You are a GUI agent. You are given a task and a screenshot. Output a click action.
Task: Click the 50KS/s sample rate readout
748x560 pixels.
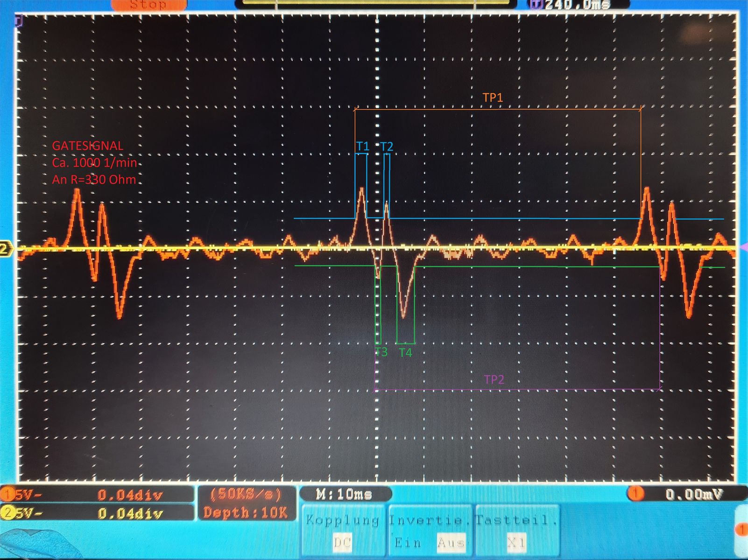[x=246, y=494]
